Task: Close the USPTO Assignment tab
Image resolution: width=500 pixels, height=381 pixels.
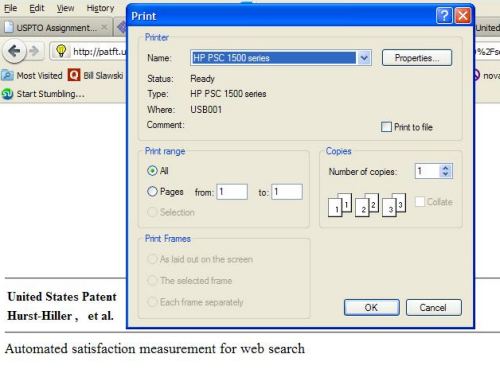Action: (104, 27)
